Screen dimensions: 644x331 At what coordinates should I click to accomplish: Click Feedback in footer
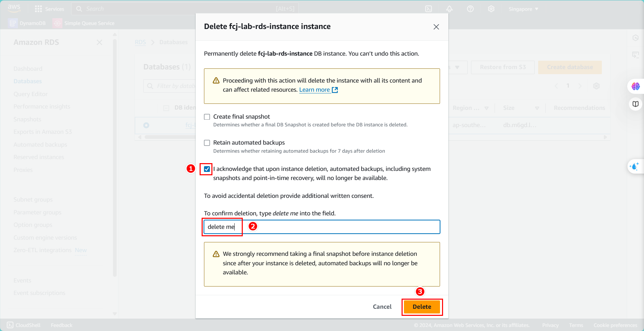(61, 325)
